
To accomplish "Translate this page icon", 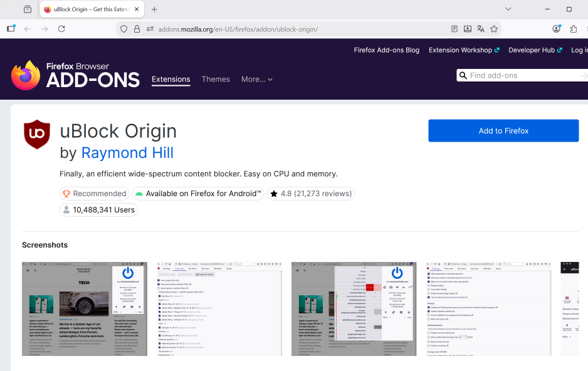I will coord(481,29).
